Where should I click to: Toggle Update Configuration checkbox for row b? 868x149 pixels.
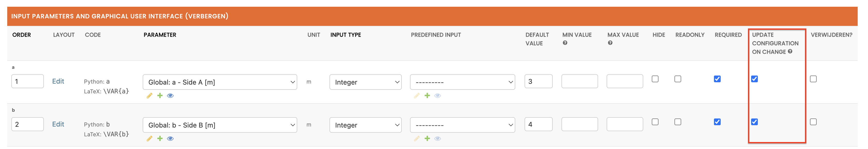coord(754,122)
